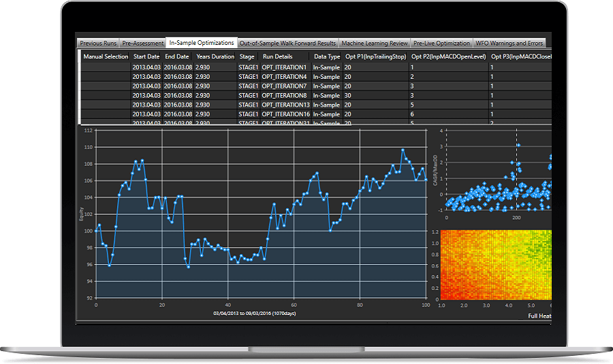Viewport: 613px width, 364px height.
Task: Select the OPT_ITERATION8 run row
Action: pyautogui.click(x=316, y=95)
